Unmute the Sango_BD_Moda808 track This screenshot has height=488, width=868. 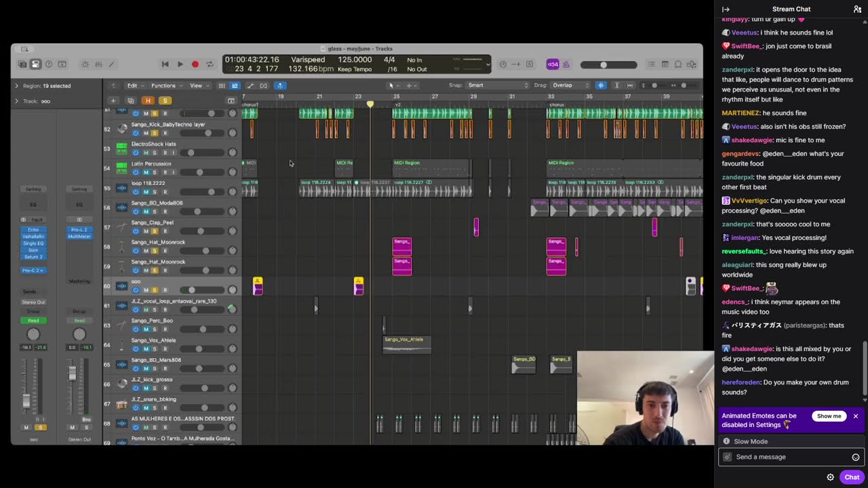(145, 211)
